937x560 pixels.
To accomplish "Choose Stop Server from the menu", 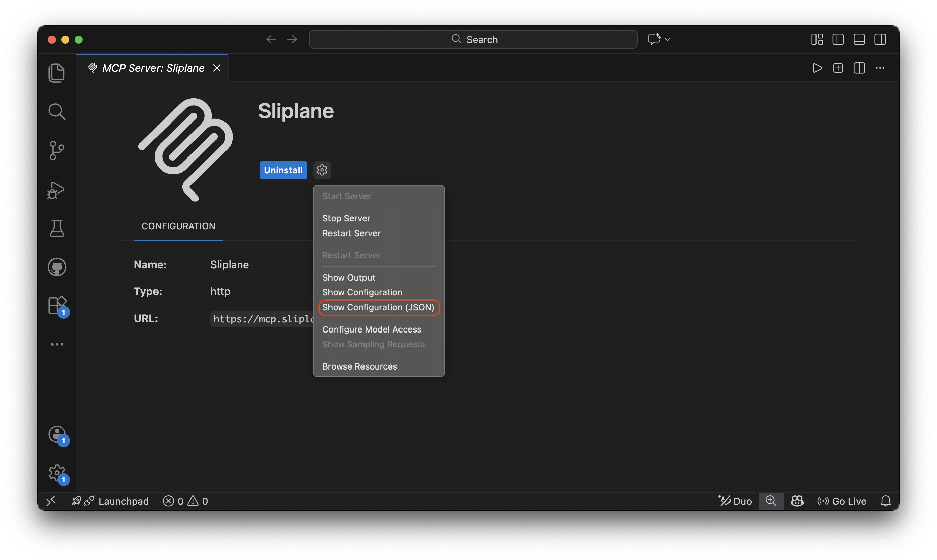I will [x=346, y=218].
